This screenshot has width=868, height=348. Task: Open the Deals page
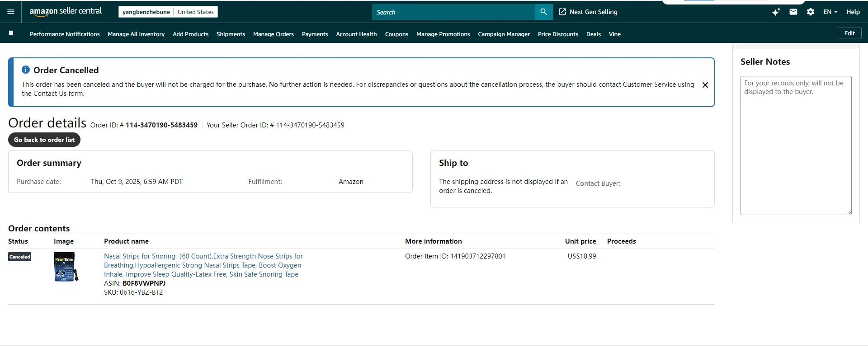594,34
